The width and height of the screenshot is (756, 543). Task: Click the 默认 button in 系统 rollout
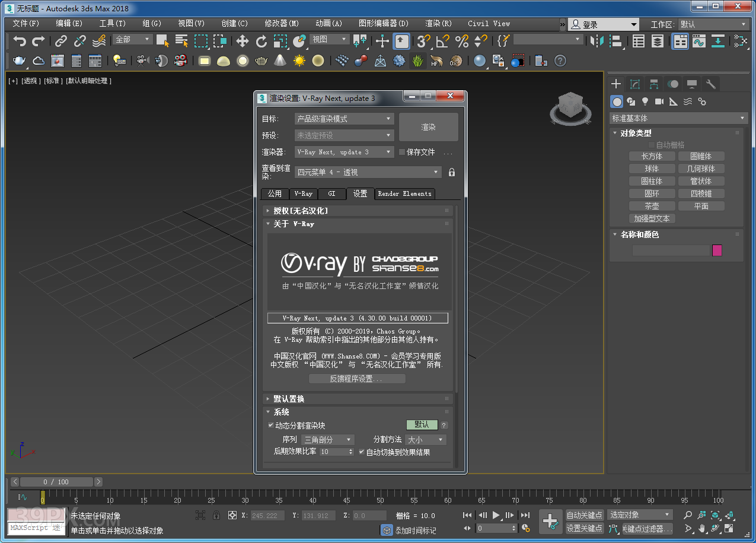pos(422,425)
